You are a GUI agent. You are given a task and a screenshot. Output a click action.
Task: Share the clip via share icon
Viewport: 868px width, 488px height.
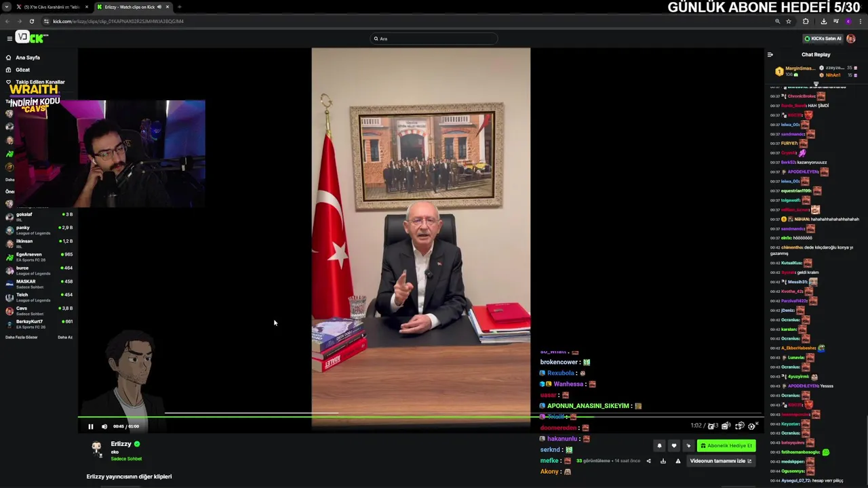648,461
